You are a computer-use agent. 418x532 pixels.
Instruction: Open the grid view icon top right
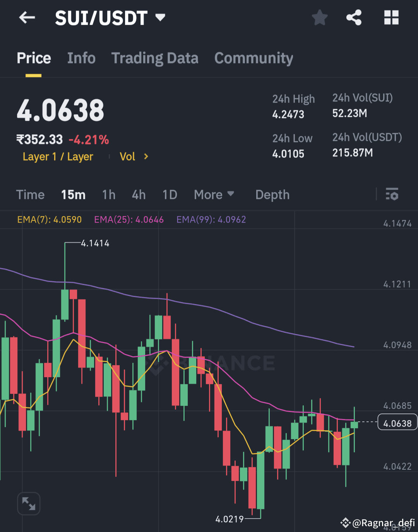[x=391, y=17]
